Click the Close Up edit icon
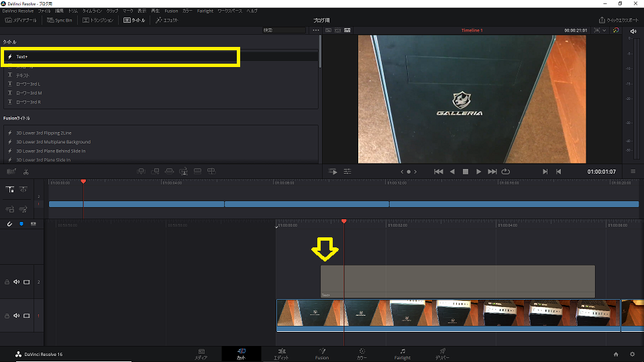Image resolution: width=644 pixels, height=362 pixels. 184,171
